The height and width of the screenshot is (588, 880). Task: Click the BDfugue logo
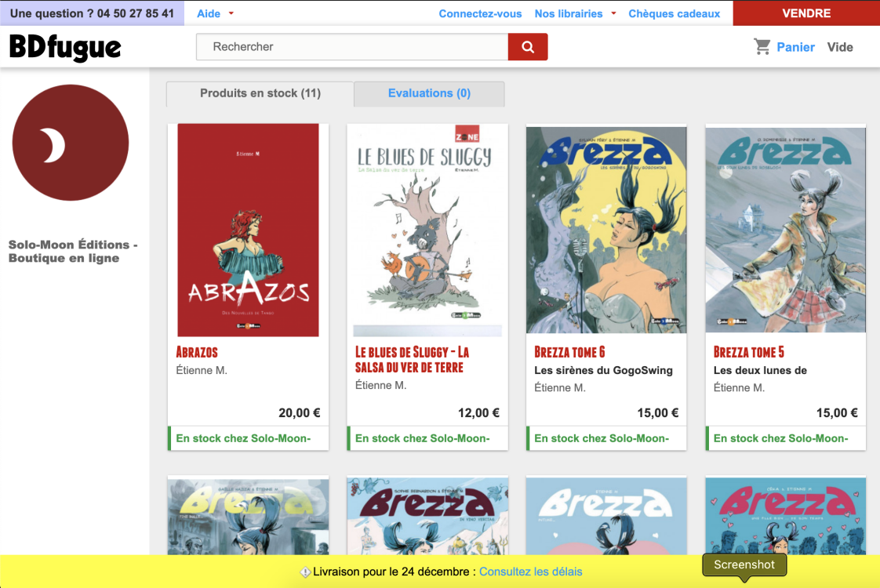coord(65,47)
